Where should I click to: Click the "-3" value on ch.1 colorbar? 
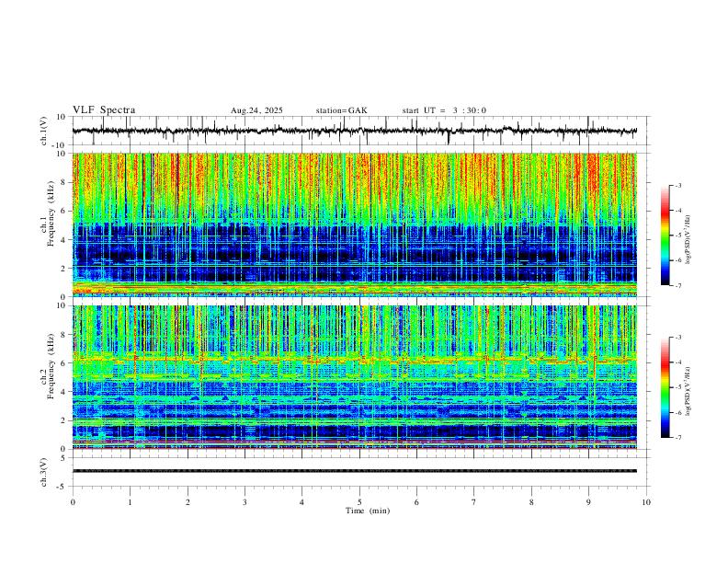(x=678, y=185)
